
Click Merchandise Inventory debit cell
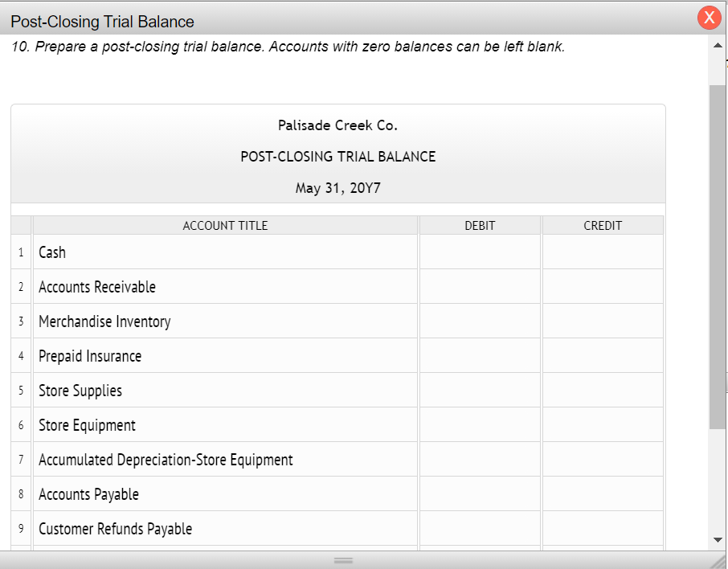click(x=480, y=321)
